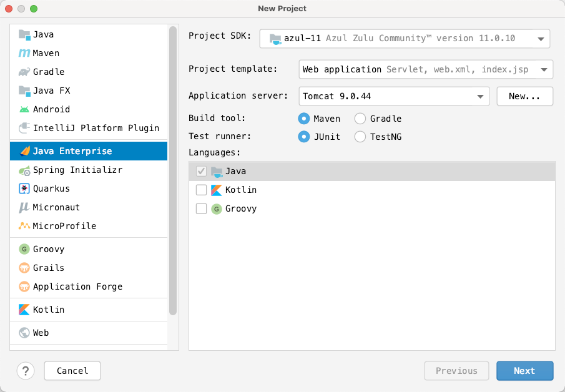Screen dimensions: 565x392
Task: Choose Java project type
Action: [89, 34]
